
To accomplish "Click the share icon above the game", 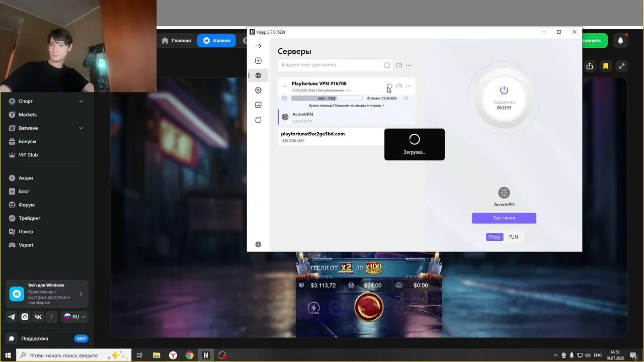I will [x=590, y=66].
